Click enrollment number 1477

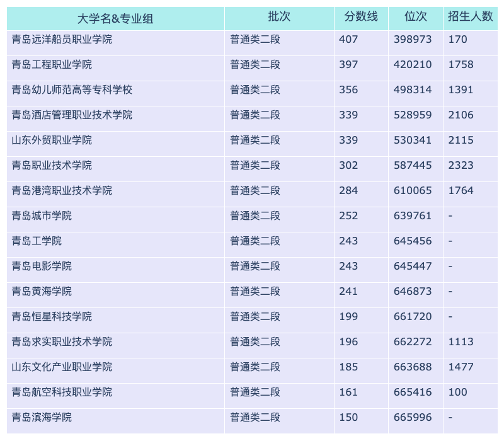coord(461,367)
